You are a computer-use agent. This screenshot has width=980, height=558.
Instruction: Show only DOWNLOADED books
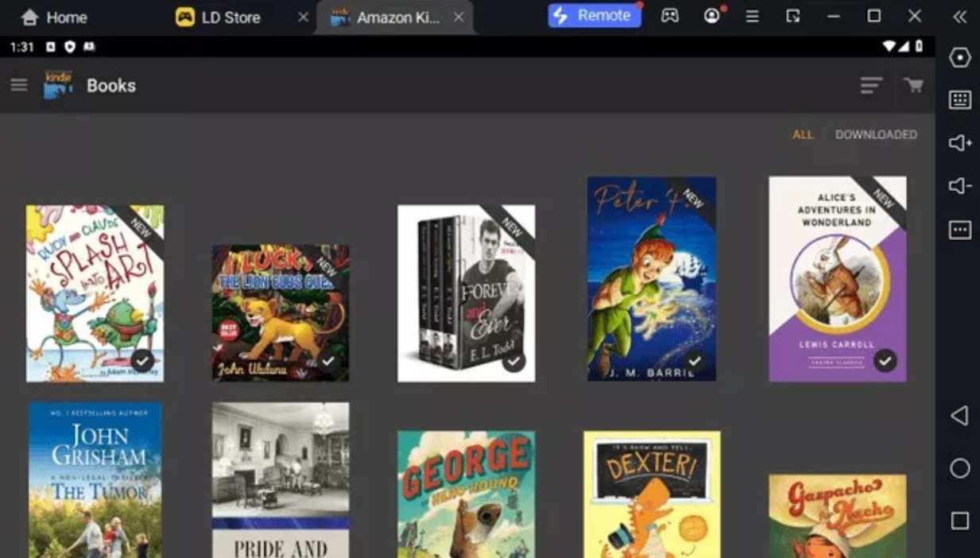click(876, 134)
